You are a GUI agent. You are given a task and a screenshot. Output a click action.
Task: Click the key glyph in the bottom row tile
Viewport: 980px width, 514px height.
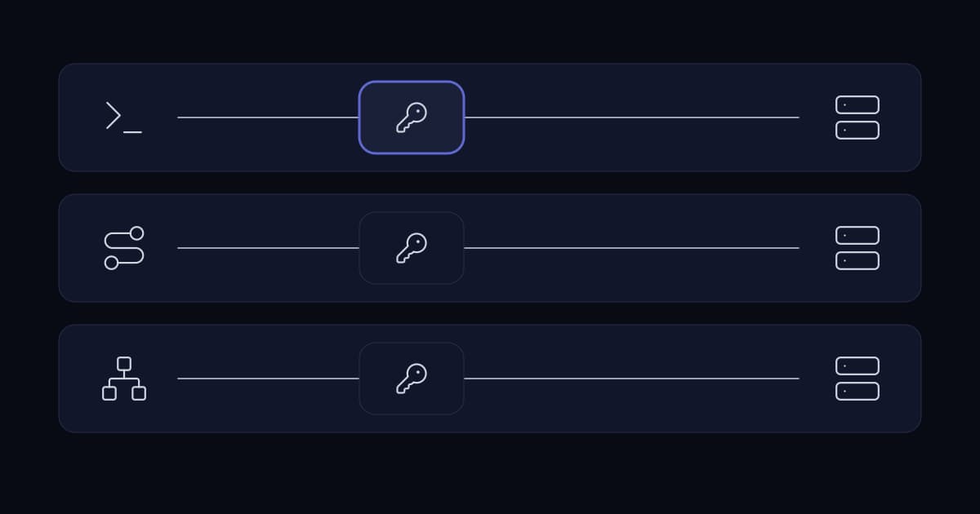[412, 379]
